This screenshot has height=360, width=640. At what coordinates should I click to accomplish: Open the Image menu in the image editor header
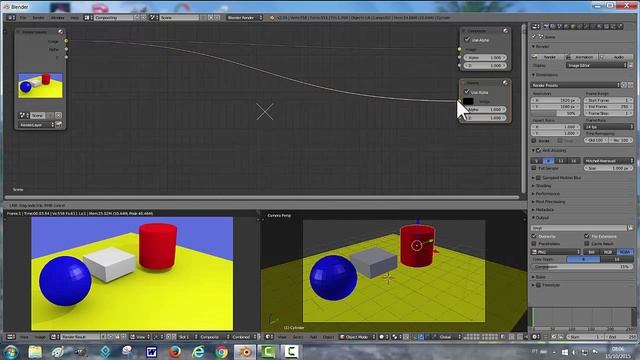pyautogui.click(x=40, y=337)
